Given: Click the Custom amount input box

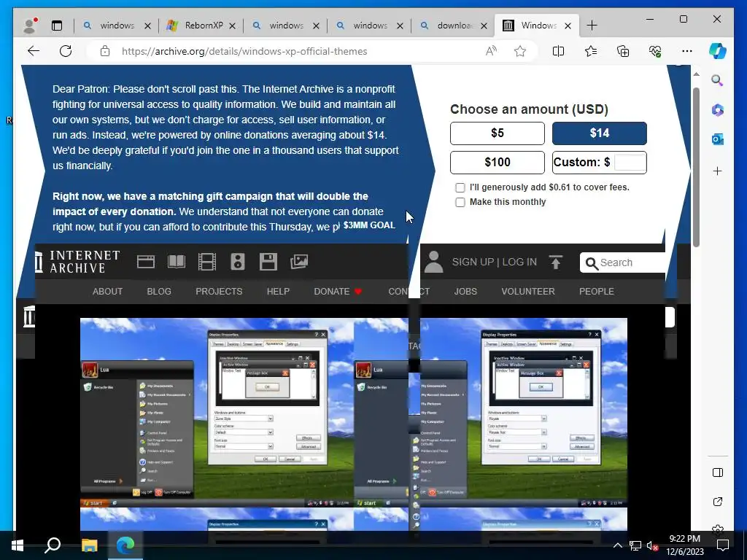Looking at the screenshot, I should pos(630,163).
